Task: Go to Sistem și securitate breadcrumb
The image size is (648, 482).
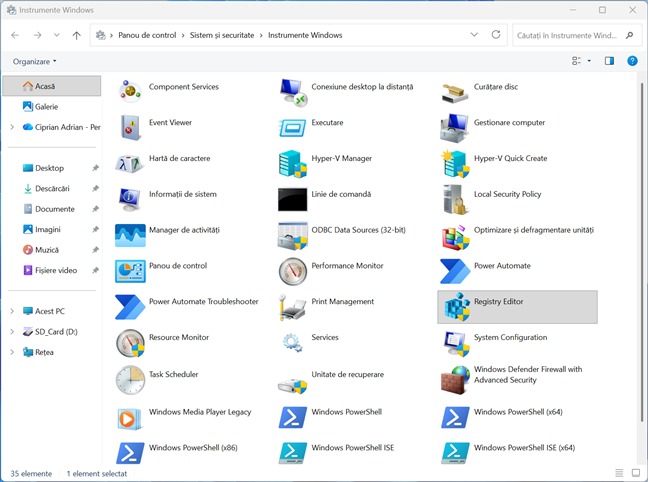Action: click(x=222, y=35)
